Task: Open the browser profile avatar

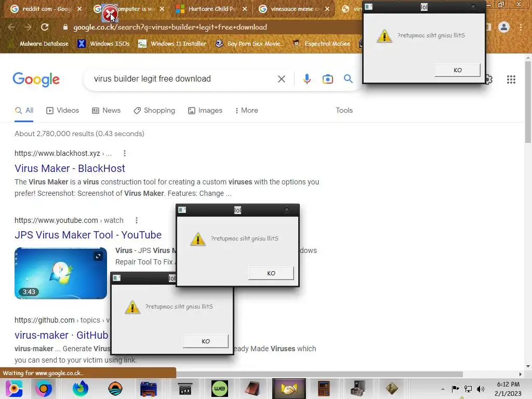Action: (504, 27)
